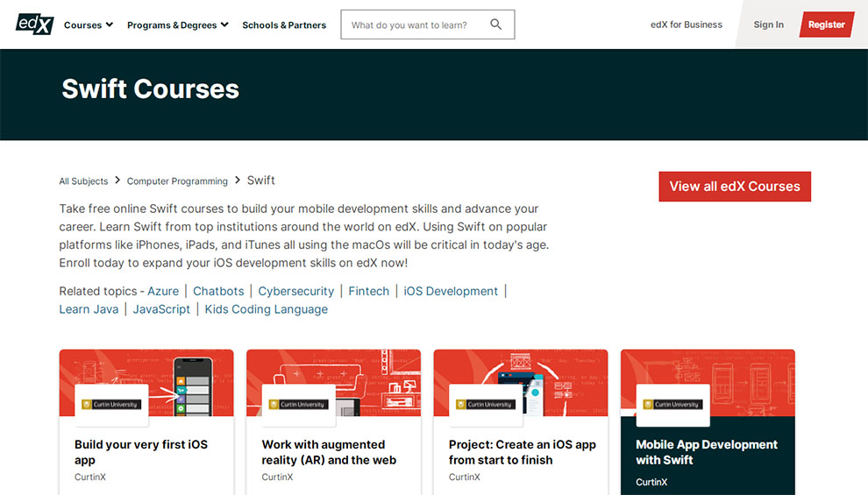This screenshot has height=495, width=868.
Task: Click the first iOS app course banner image
Action: pos(146,382)
